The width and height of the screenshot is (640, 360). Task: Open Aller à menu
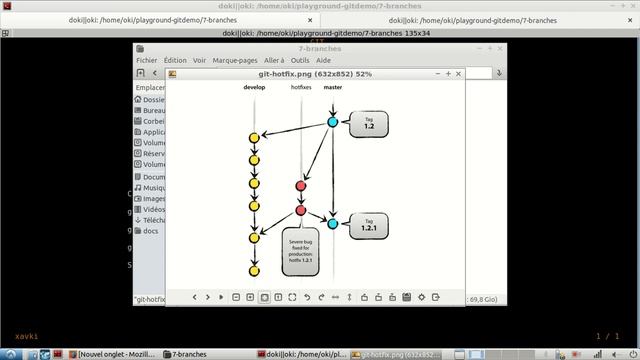point(274,60)
